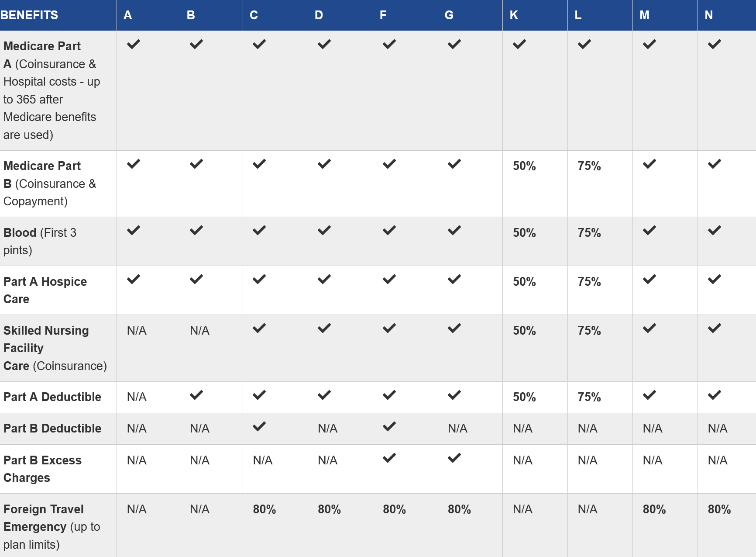The image size is (756, 557).
Task: Click Plan L's 75% Part A Deductible value
Action: pyautogui.click(x=589, y=397)
